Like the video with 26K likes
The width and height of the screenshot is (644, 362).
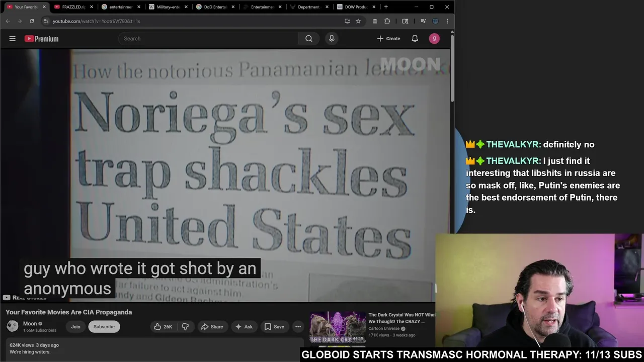[x=163, y=327]
